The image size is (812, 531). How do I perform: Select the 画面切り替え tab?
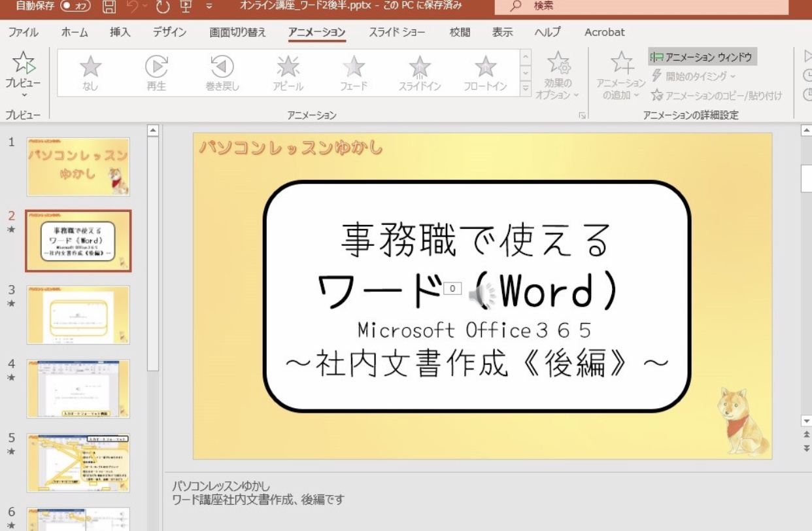[238, 32]
